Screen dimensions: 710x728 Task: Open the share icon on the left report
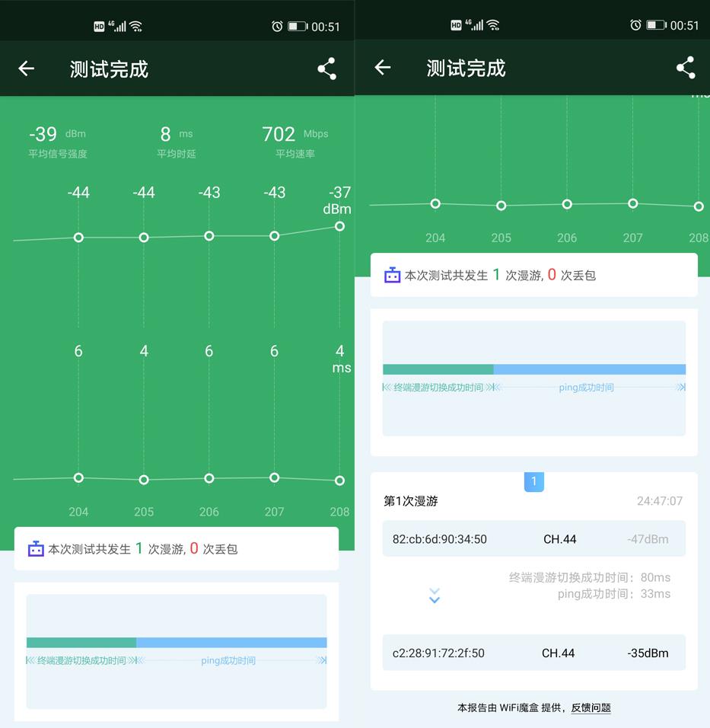tap(326, 68)
